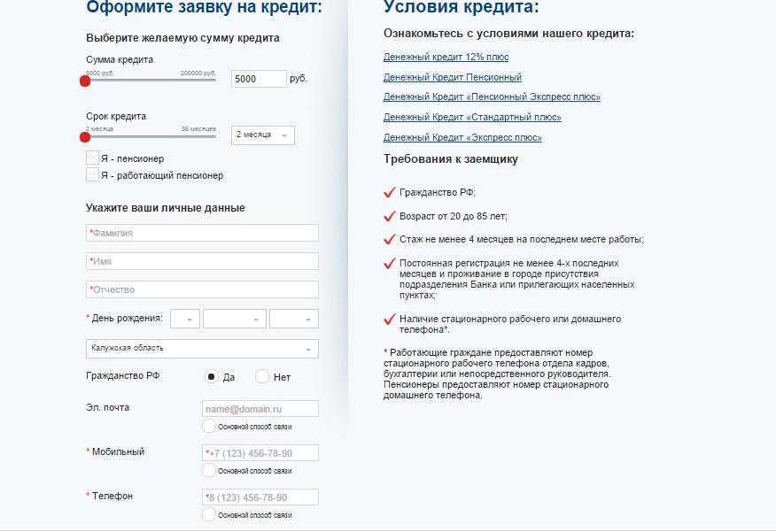Open 'Денежный Кредит Пенсионный' link

point(453,77)
